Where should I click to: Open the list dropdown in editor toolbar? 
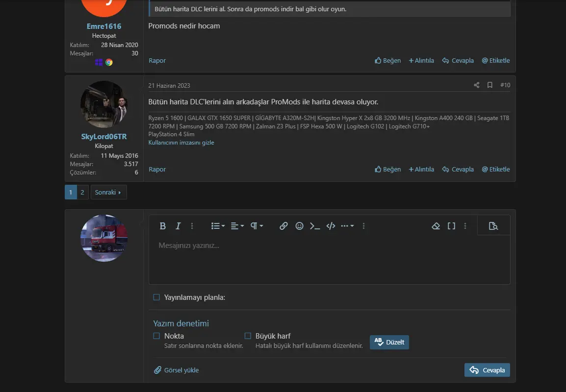click(218, 226)
